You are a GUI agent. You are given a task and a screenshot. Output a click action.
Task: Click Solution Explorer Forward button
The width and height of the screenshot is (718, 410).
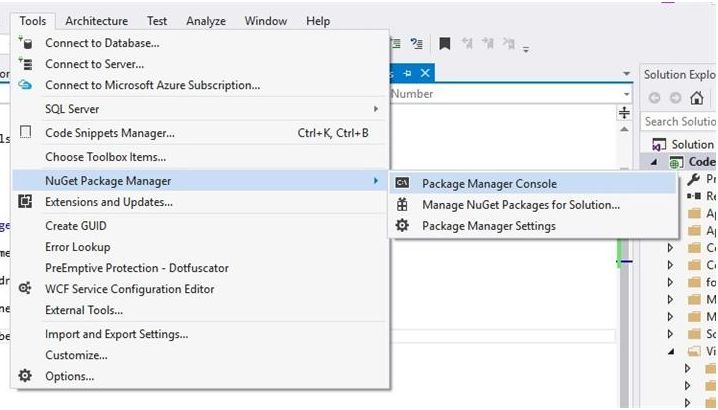(675, 98)
